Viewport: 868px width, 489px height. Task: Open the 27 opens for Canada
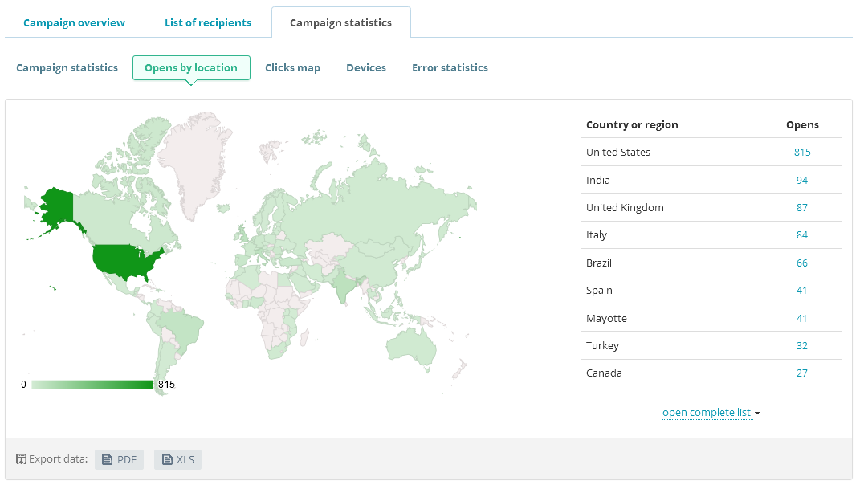pyautogui.click(x=802, y=373)
